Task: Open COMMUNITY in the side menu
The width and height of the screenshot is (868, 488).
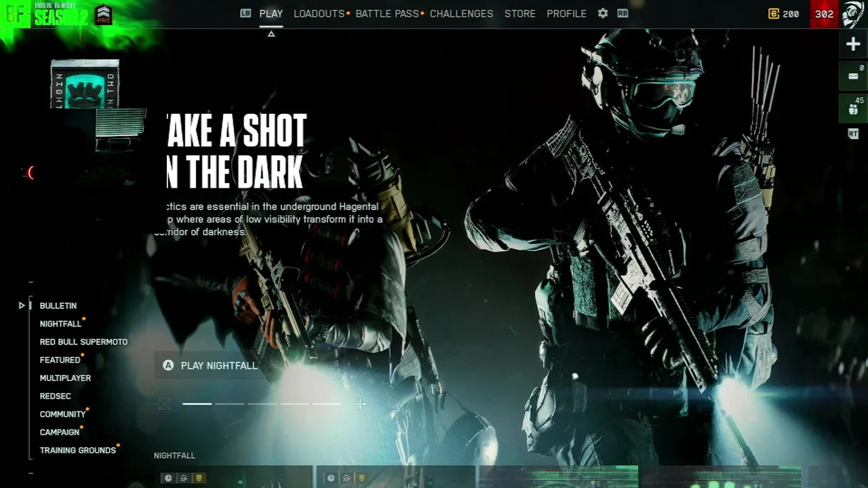Action: (x=62, y=414)
